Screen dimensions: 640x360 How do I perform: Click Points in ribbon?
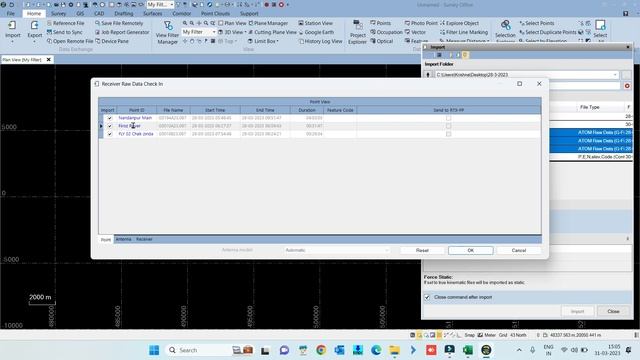(x=380, y=23)
